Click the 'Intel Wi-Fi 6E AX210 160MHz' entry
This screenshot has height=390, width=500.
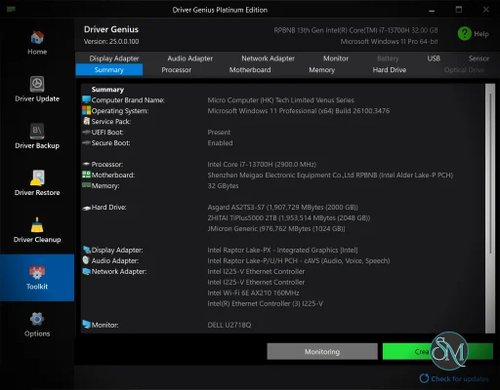coord(253,293)
